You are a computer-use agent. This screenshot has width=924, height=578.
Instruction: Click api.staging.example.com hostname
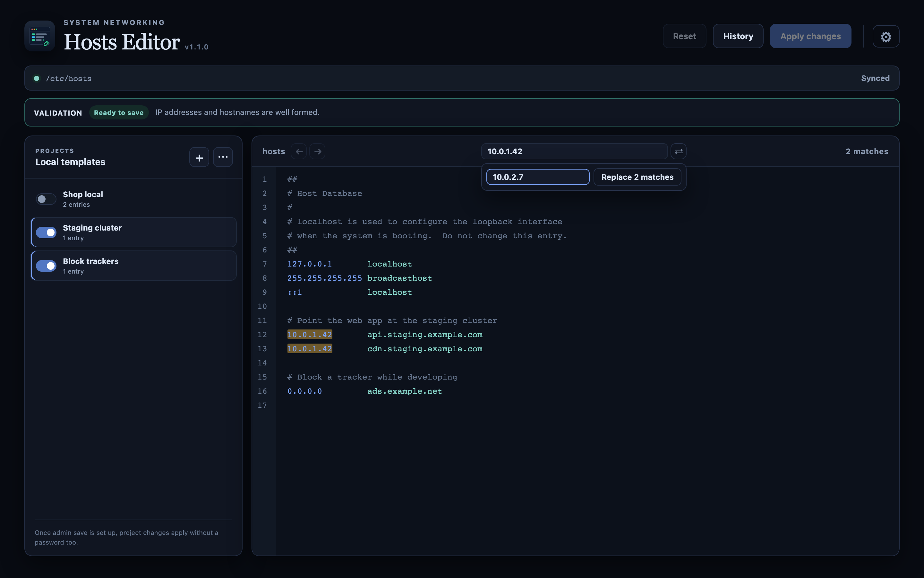click(x=425, y=335)
